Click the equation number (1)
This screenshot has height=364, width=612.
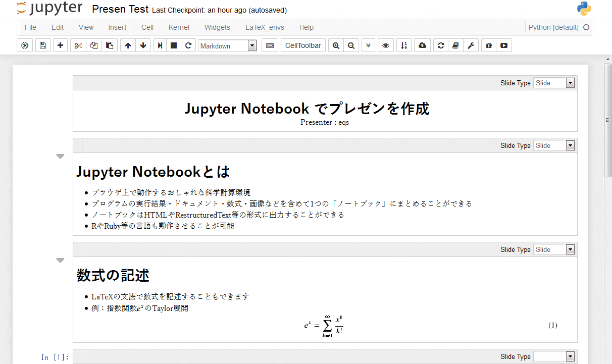click(x=553, y=325)
